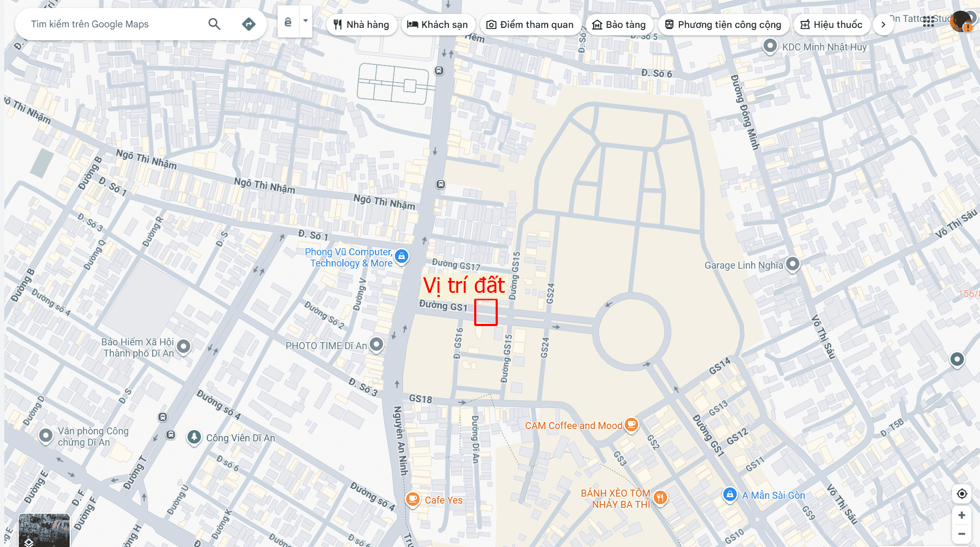Toggle the satellite layers thumbnail
The height and width of the screenshot is (547, 980).
click(x=44, y=530)
